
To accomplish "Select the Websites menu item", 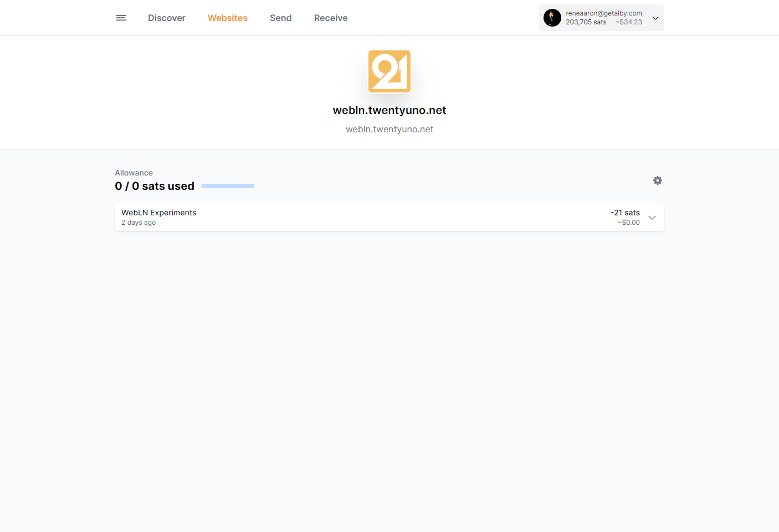I will [x=227, y=18].
